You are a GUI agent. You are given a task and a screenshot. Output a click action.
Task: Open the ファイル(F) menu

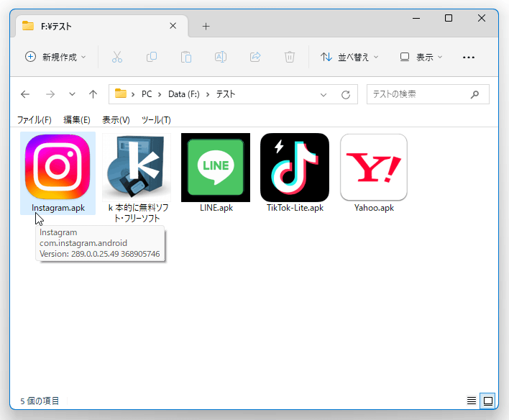tap(34, 120)
